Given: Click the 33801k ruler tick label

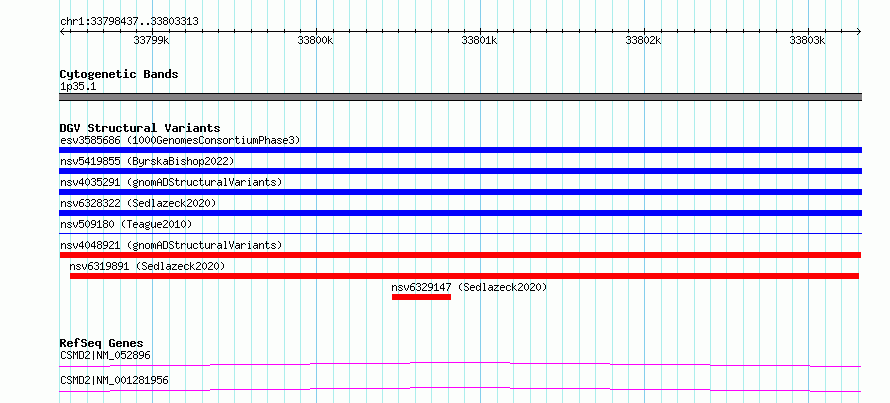Looking at the screenshot, I should (480, 40).
